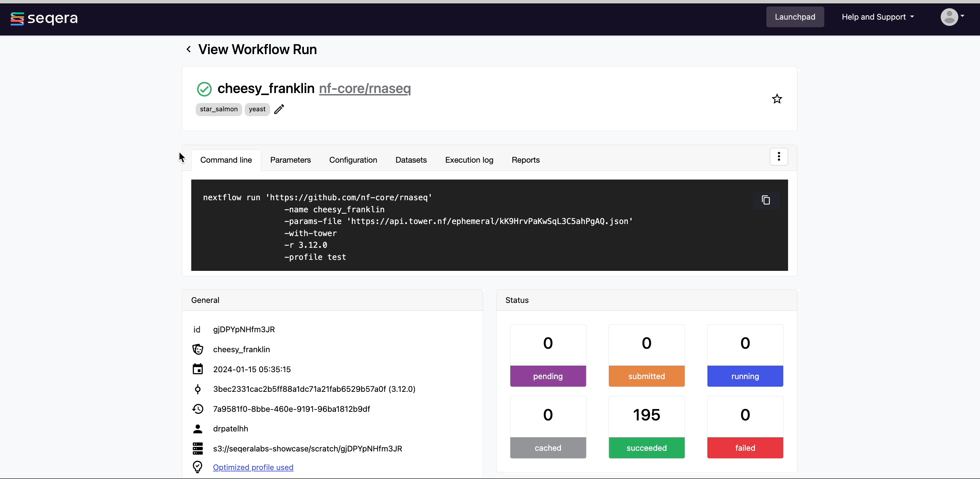Image resolution: width=980 pixels, height=479 pixels.
Task: Click the yeast tag label
Action: (x=257, y=109)
